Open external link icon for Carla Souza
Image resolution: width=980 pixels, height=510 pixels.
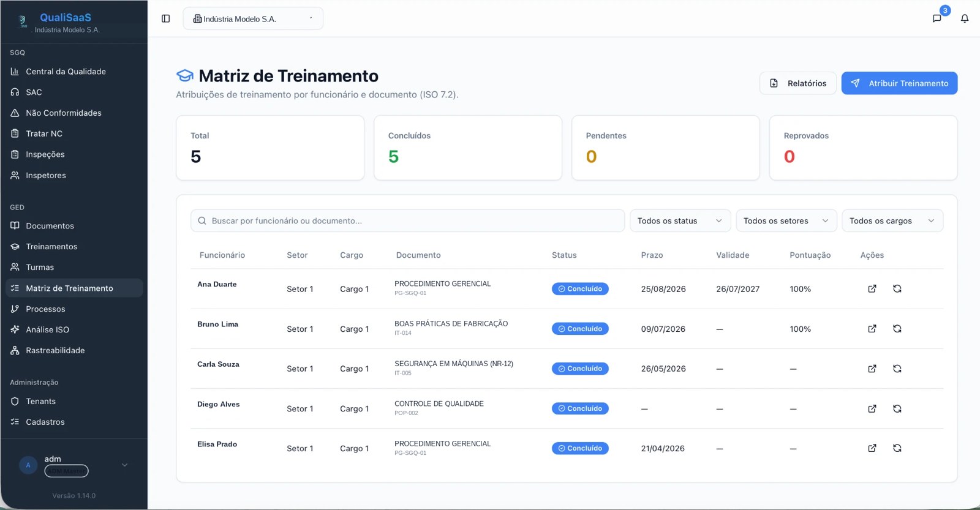pyautogui.click(x=872, y=369)
